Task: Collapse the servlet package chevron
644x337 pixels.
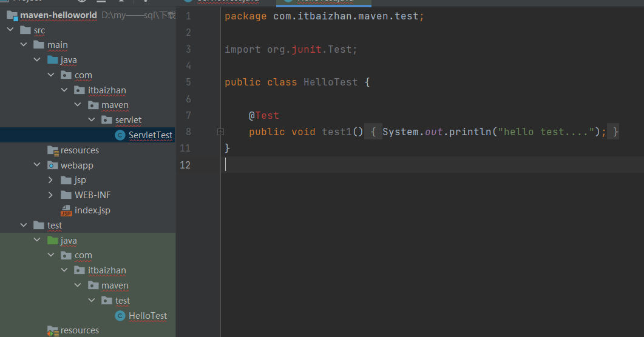Action: (x=92, y=119)
